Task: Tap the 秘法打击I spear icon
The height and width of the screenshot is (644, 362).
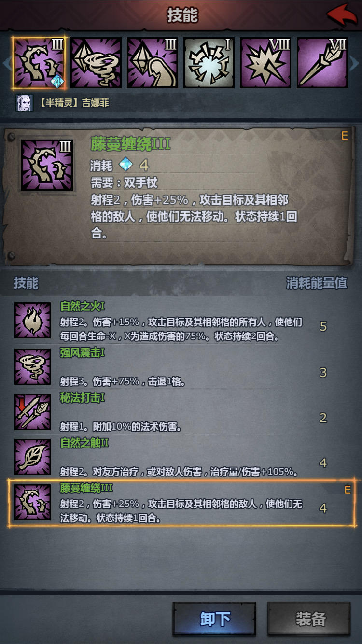Action: point(32,412)
